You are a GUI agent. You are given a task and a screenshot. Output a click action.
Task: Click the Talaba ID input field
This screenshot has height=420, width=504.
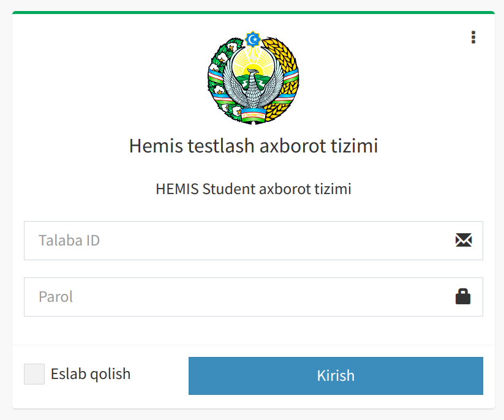pos(184,240)
